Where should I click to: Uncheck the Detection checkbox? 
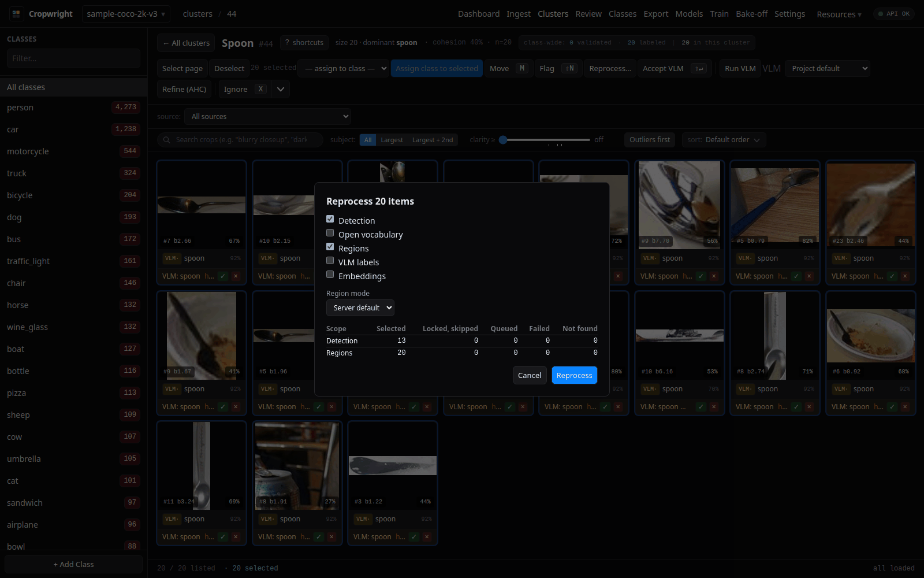pos(330,219)
